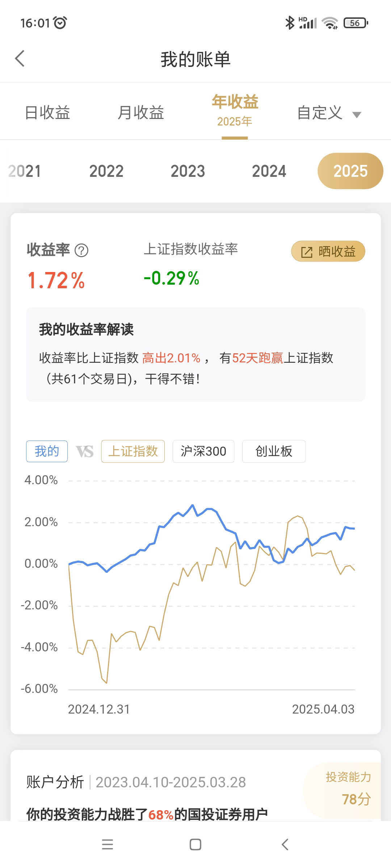
Task: Tap the blue line peak on chart
Action: click(193, 505)
